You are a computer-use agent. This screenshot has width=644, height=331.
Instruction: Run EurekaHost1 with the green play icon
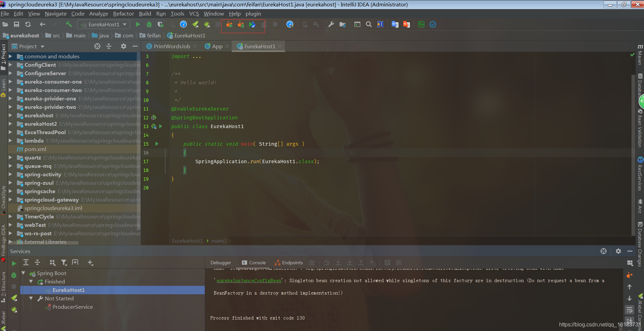tap(138, 24)
